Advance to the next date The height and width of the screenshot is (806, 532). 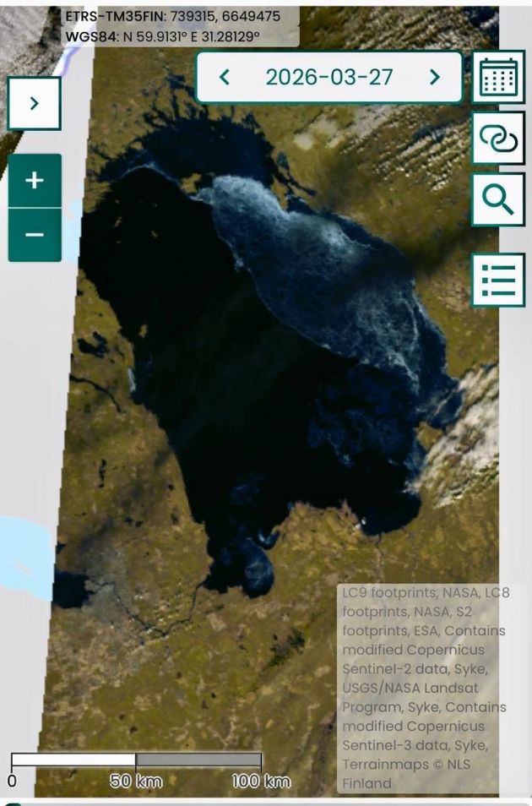tap(435, 78)
